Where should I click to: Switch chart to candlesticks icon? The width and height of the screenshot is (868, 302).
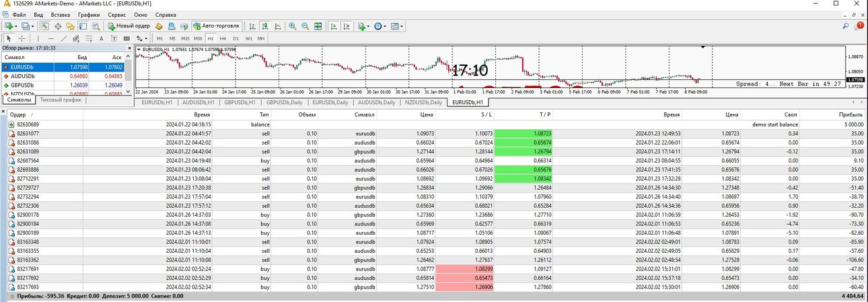(x=265, y=26)
